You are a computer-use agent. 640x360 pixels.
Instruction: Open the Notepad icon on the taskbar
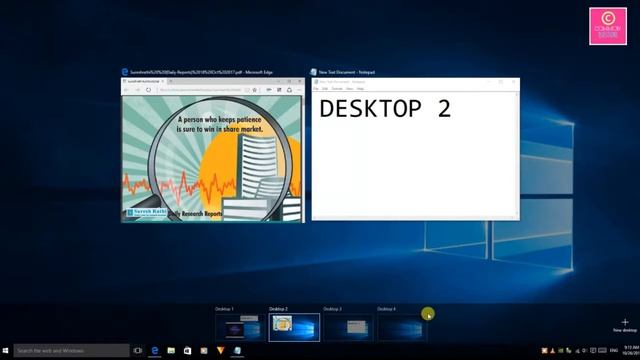coord(237,351)
